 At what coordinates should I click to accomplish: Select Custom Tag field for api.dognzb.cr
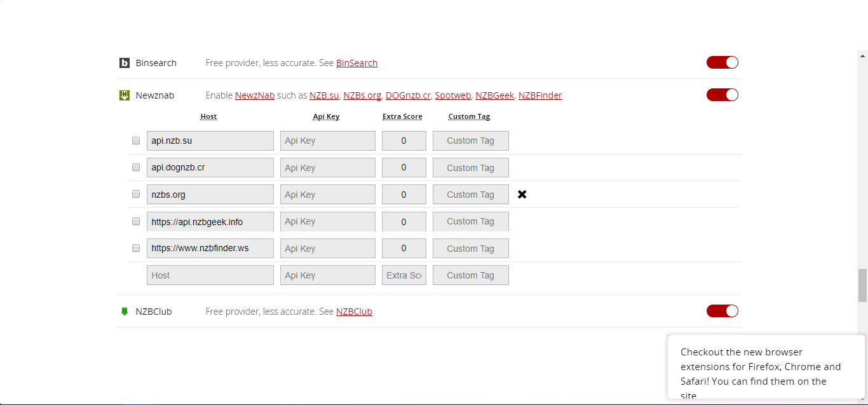tap(471, 168)
